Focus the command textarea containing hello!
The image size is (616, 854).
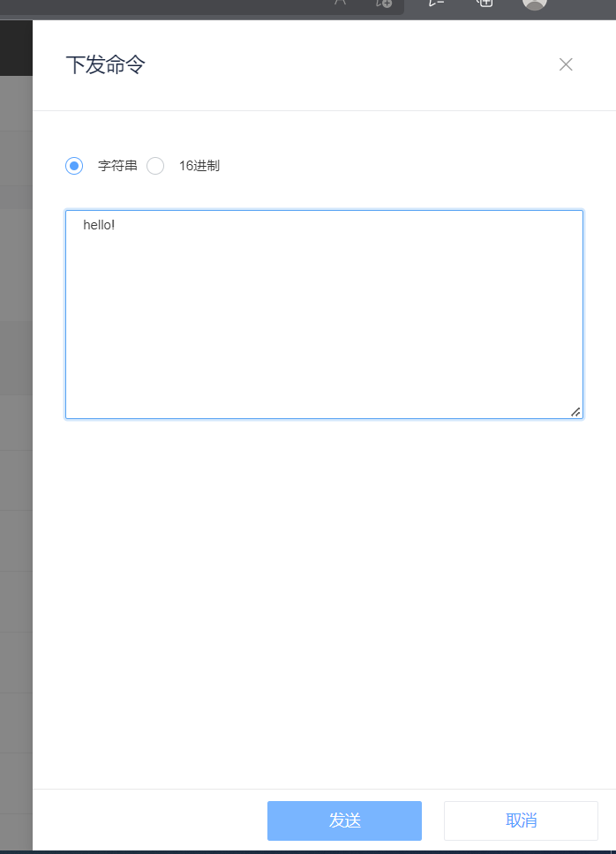(x=324, y=314)
